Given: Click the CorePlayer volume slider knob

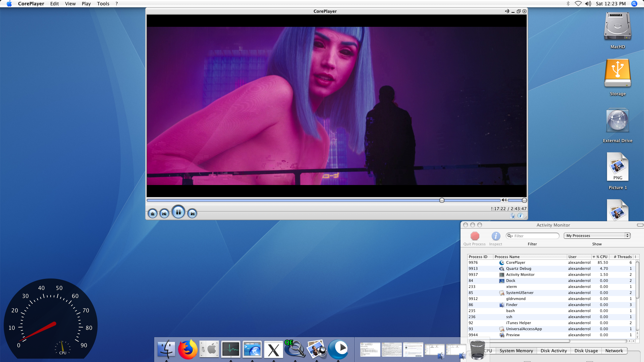Looking at the screenshot, I should pos(524,200).
